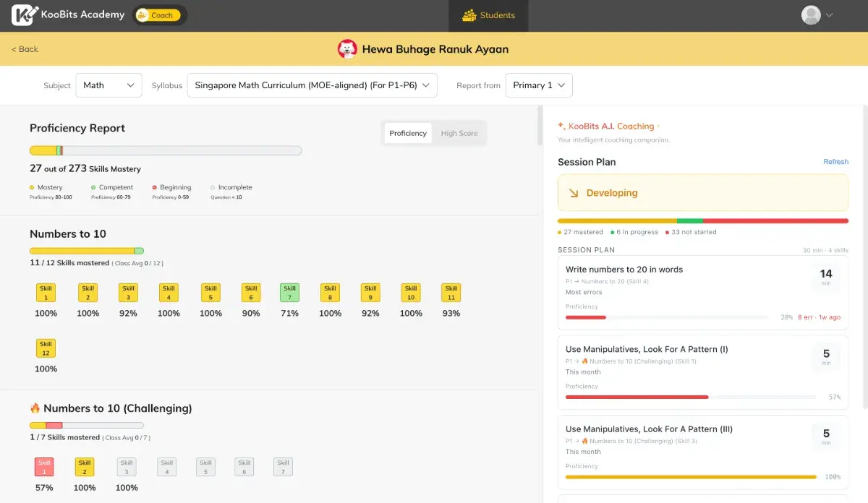Open Write numbers to 20 in words card
The width and height of the screenshot is (868, 503).
[x=703, y=293]
